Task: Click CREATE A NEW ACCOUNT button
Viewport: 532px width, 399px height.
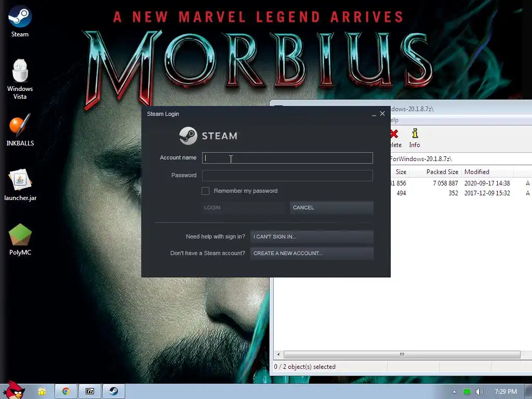Action: coord(312,254)
